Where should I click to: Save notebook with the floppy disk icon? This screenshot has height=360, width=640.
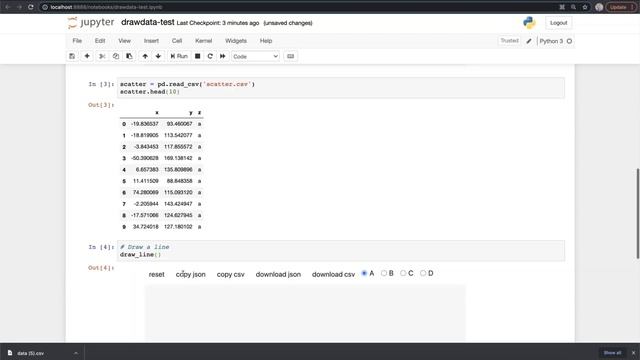click(x=72, y=56)
